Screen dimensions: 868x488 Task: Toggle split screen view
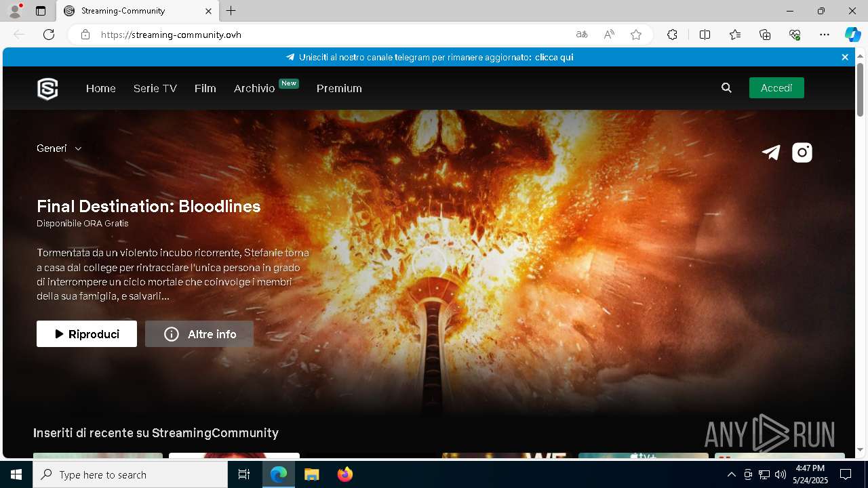coord(705,35)
